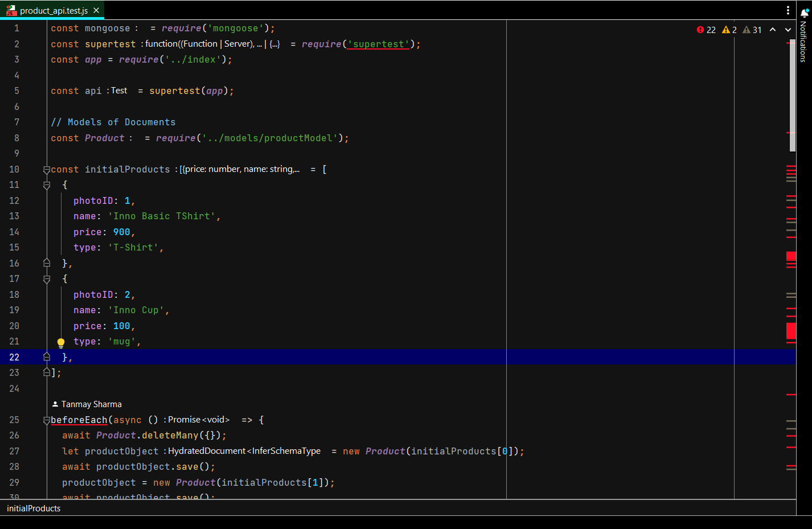The width and height of the screenshot is (812, 529).
Task: Open the Notifications bell panel
Action: pyautogui.click(x=804, y=13)
